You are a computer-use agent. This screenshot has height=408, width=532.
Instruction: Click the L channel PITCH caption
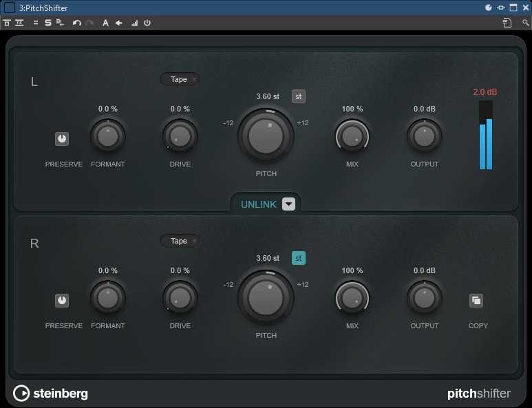pyautogui.click(x=266, y=173)
